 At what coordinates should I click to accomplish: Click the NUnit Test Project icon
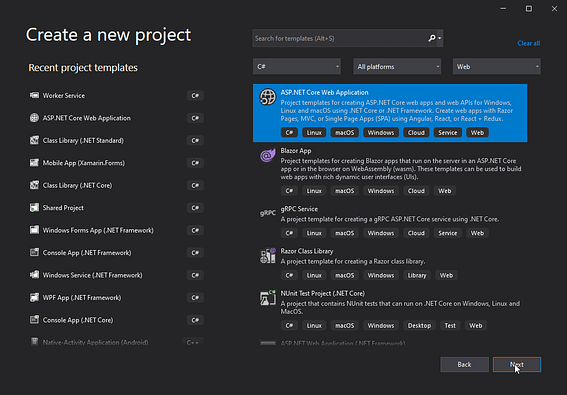[x=268, y=298]
